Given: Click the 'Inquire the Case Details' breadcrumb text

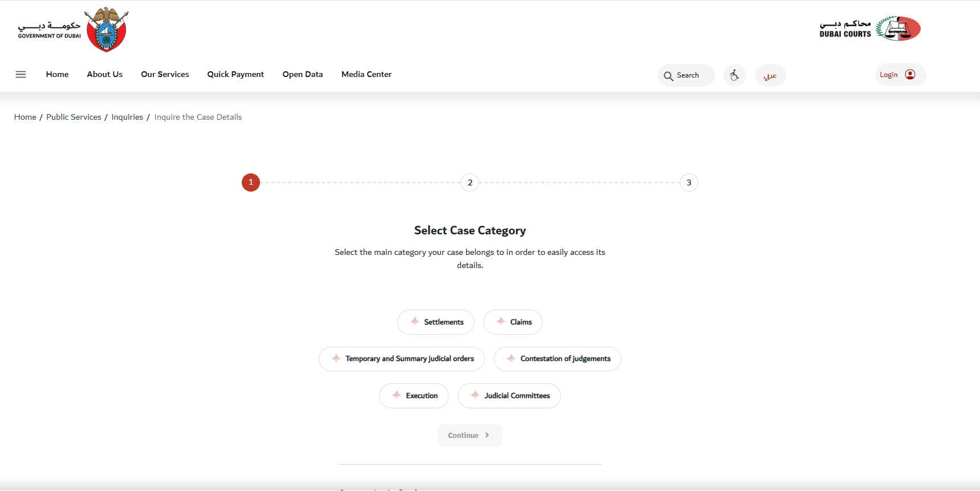Looking at the screenshot, I should (198, 117).
